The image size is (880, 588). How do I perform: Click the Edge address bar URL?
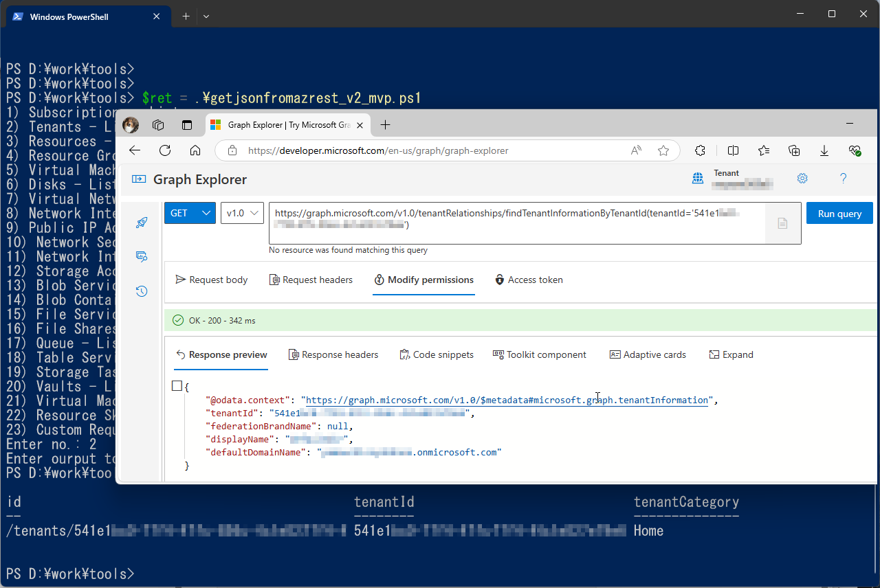(378, 150)
